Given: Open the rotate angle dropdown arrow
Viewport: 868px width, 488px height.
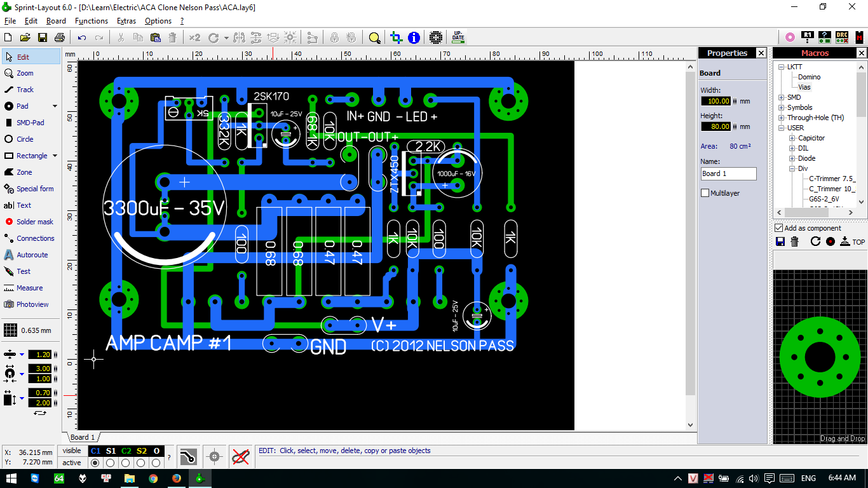Looking at the screenshot, I should (226, 38).
